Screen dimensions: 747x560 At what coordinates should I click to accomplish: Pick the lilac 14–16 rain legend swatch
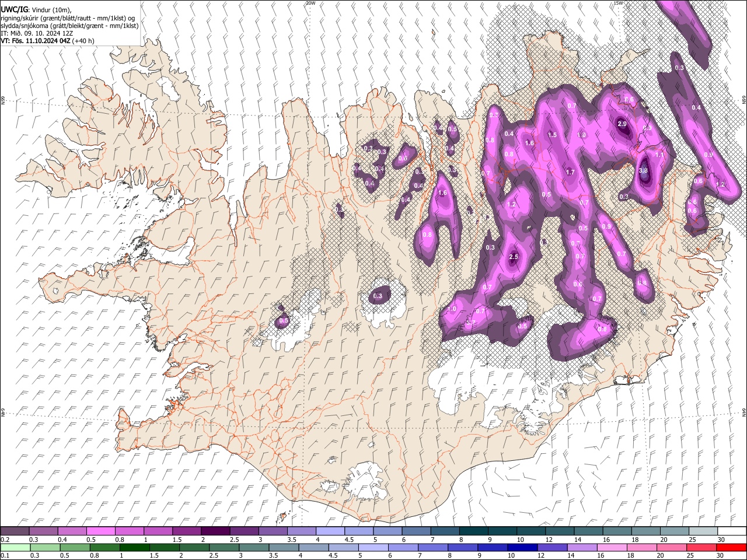click(582, 547)
